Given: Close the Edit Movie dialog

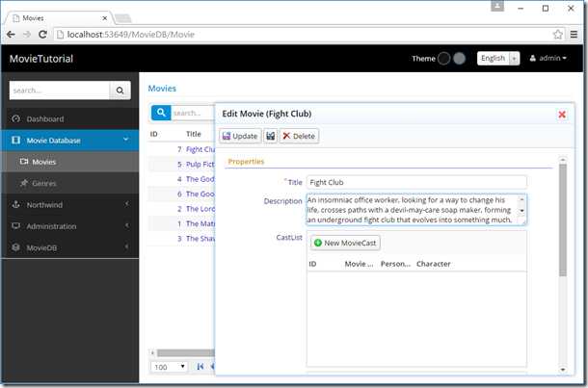Looking at the screenshot, I should [562, 115].
